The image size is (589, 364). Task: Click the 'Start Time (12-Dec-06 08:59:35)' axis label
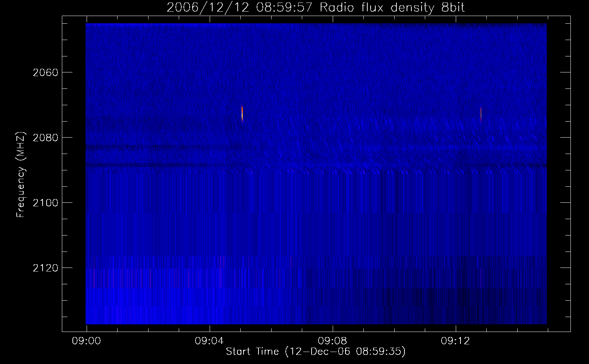click(x=316, y=352)
